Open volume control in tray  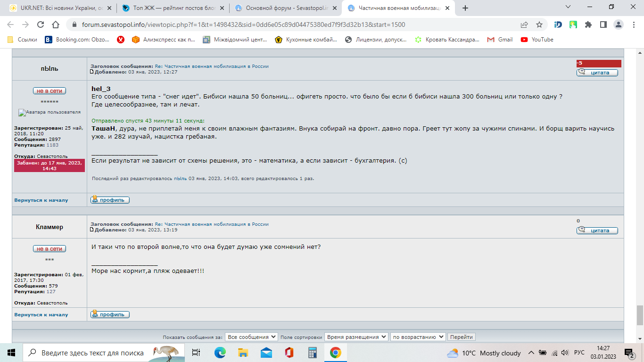tap(565, 353)
